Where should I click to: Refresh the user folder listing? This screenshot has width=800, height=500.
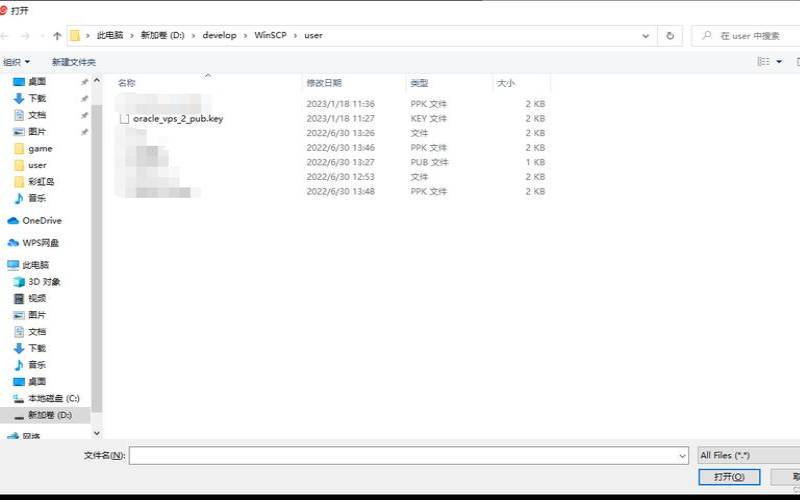pyautogui.click(x=670, y=36)
